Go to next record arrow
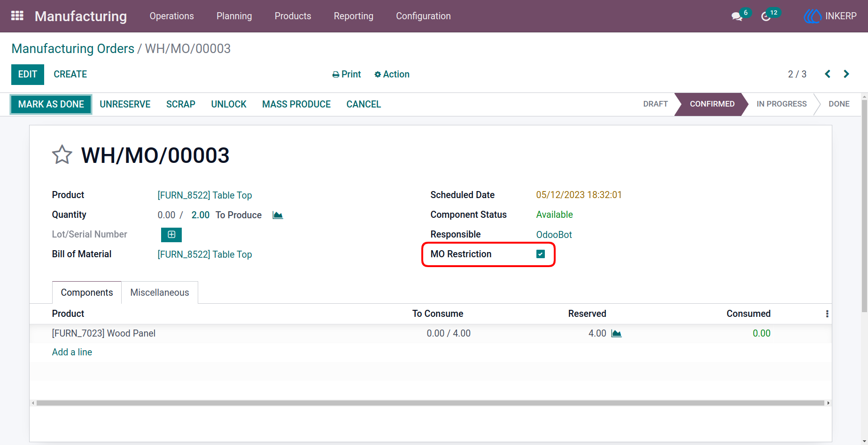This screenshot has height=445, width=868. (x=846, y=74)
